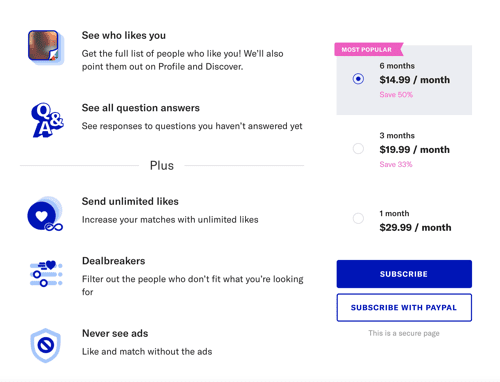Click the $19.99 / month price text
Image resolution: width=500 pixels, height=382 pixels.
point(415,150)
